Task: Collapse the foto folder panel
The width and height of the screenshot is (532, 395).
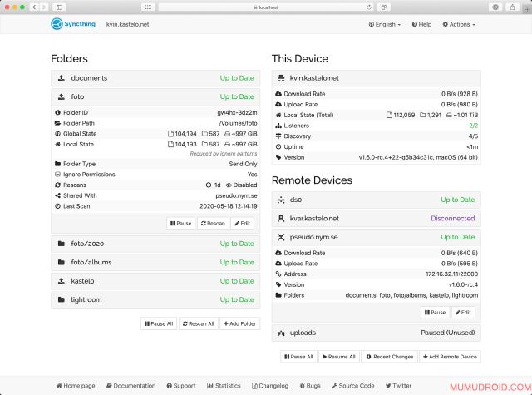Action: click(x=155, y=96)
